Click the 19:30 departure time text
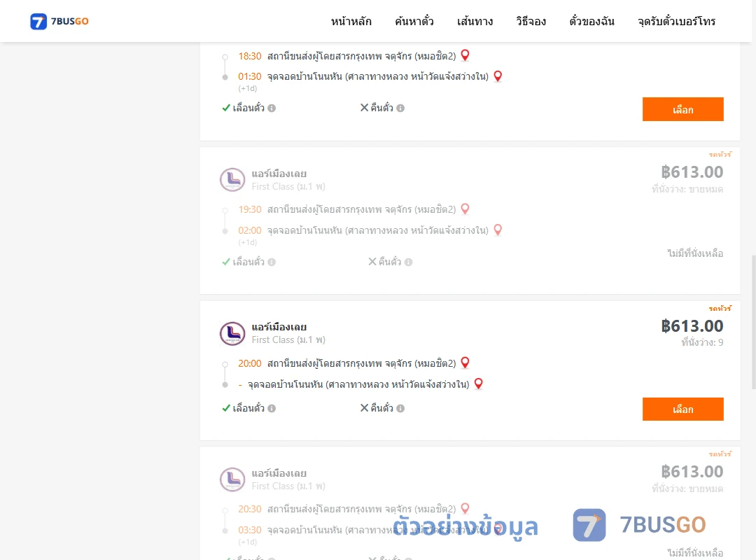756x560 pixels. click(250, 209)
